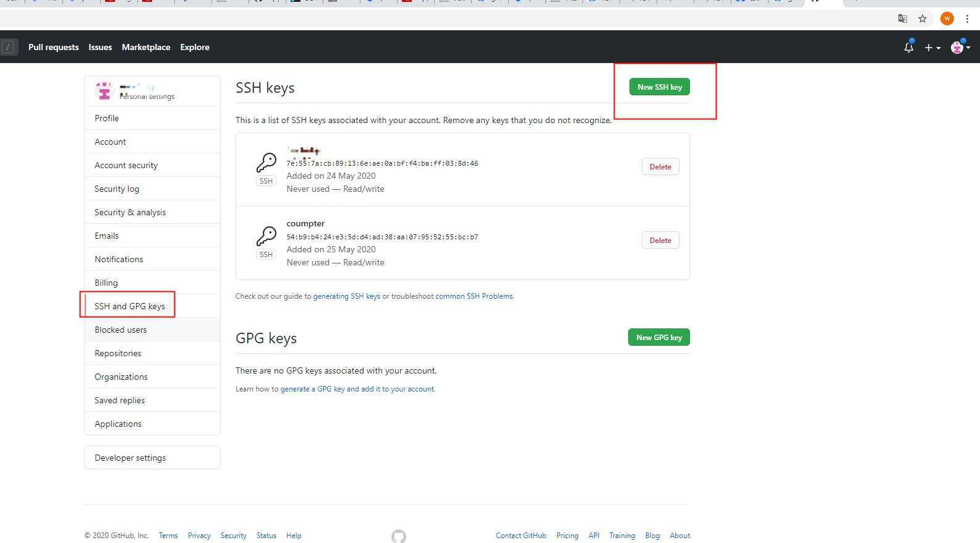Delete the key added on 24 May 2020
The height and width of the screenshot is (543, 980).
pos(660,167)
